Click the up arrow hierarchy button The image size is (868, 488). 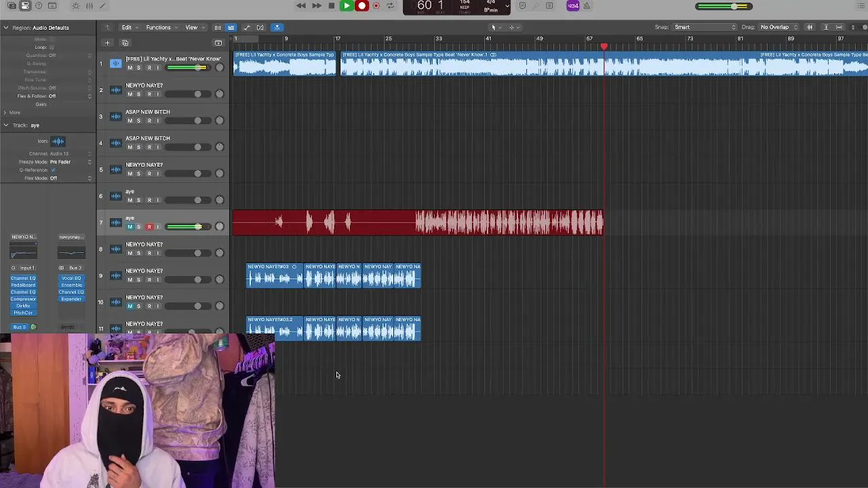tap(107, 28)
